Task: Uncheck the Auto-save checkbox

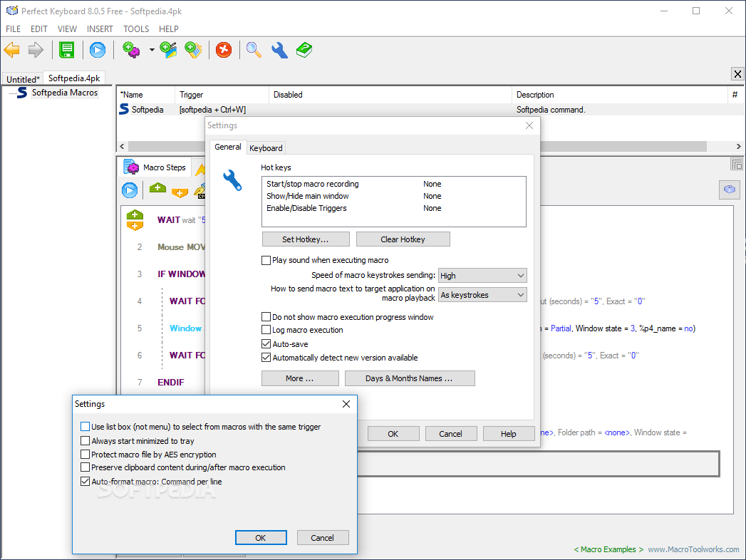Action: [x=266, y=344]
